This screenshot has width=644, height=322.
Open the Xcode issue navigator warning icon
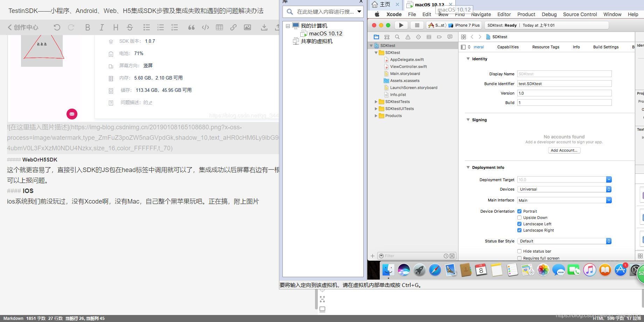click(408, 37)
